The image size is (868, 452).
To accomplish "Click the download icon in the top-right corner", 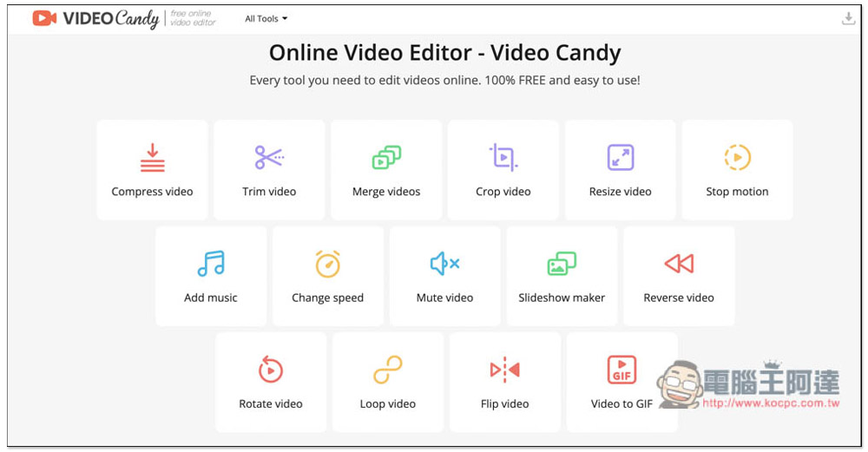I will click(x=849, y=18).
